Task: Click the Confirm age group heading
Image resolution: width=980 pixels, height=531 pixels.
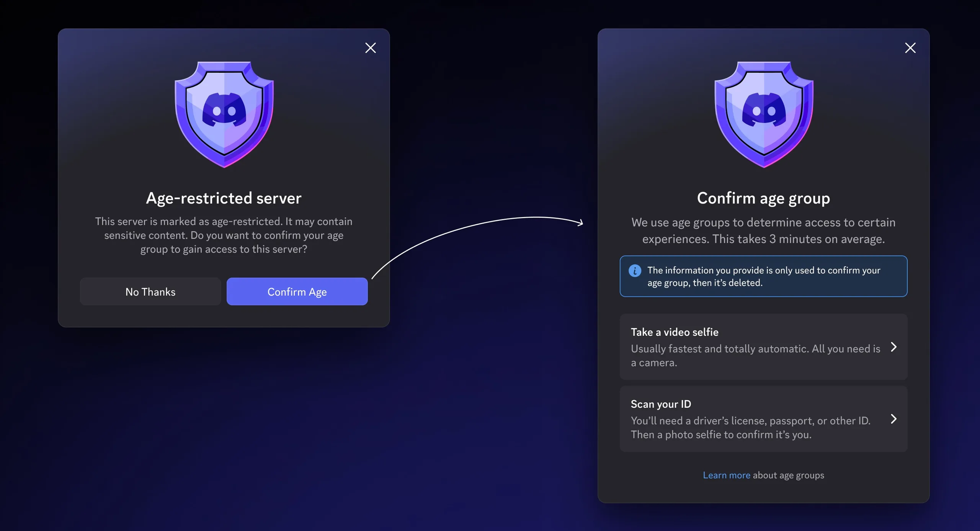Action: pyautogui.click(x=763, y=198)
